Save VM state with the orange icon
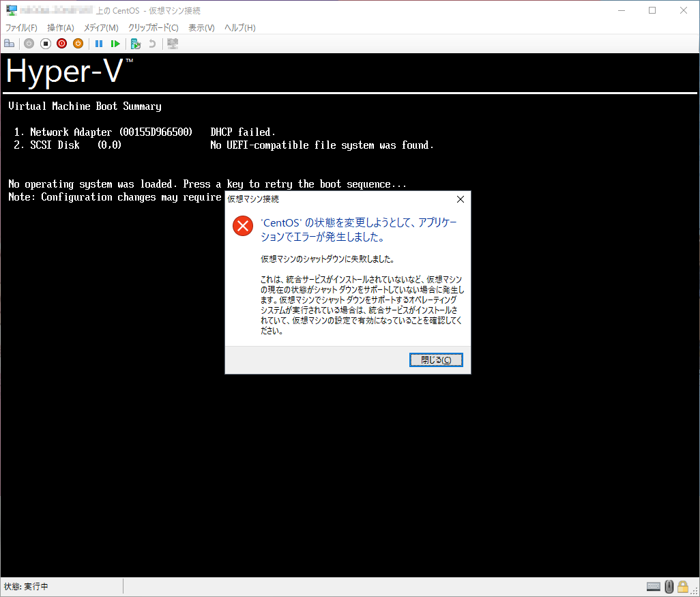 (78, 44)
